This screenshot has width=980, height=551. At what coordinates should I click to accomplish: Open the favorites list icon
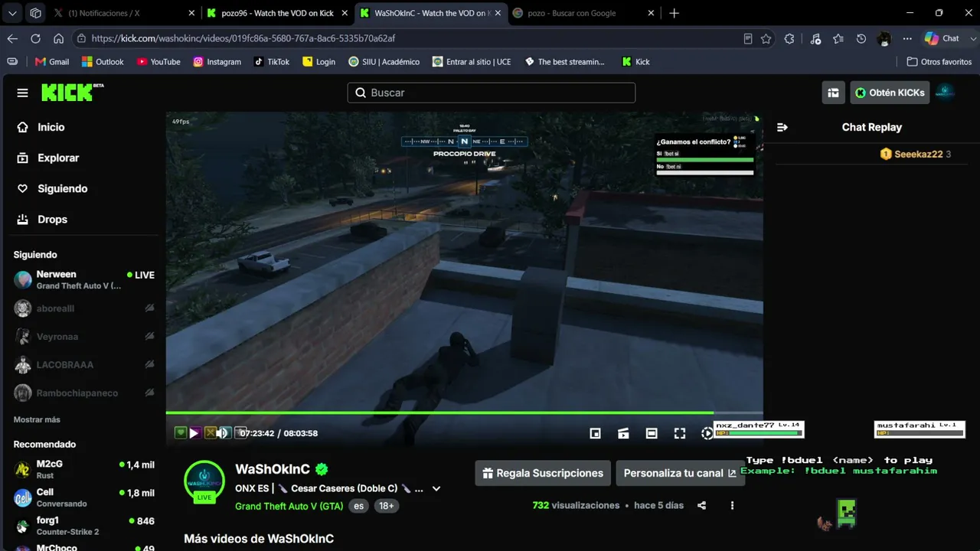(x=838, y=38)
